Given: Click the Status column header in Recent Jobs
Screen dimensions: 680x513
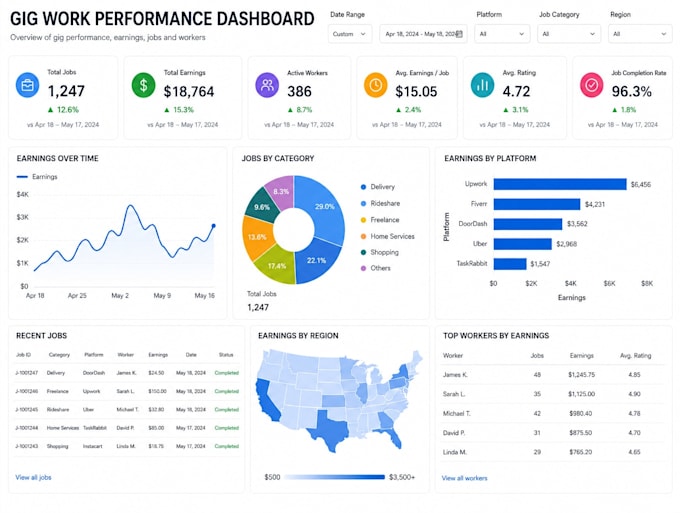Looking at the screenshot, I should click(226, 355).
